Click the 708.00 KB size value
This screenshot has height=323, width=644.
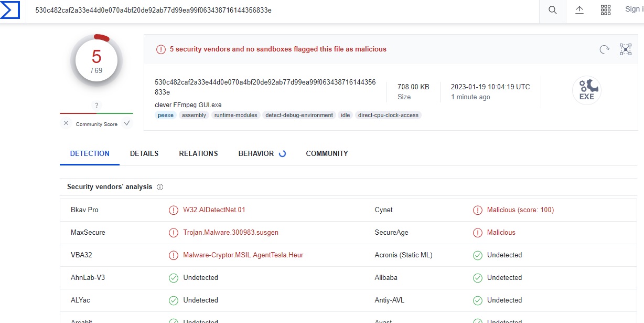pyautogui.click(x=413, y=87)
